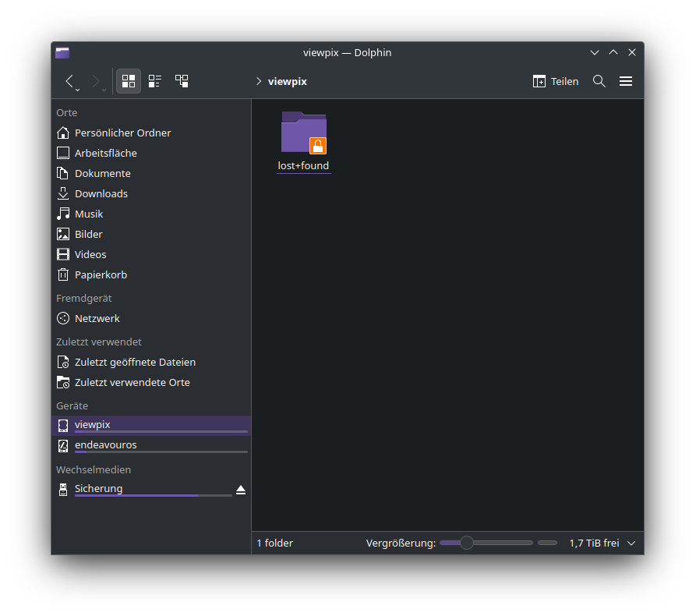This screenshot has height=616, width=696.
Task: Go back with the back arrow
Action: tap(69, 81)
